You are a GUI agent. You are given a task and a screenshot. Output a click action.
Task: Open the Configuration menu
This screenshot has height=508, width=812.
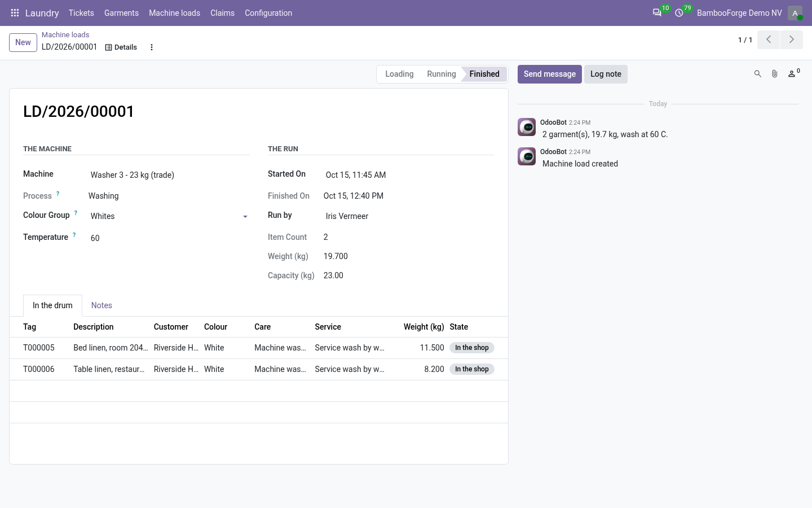(x=268, y=13)
